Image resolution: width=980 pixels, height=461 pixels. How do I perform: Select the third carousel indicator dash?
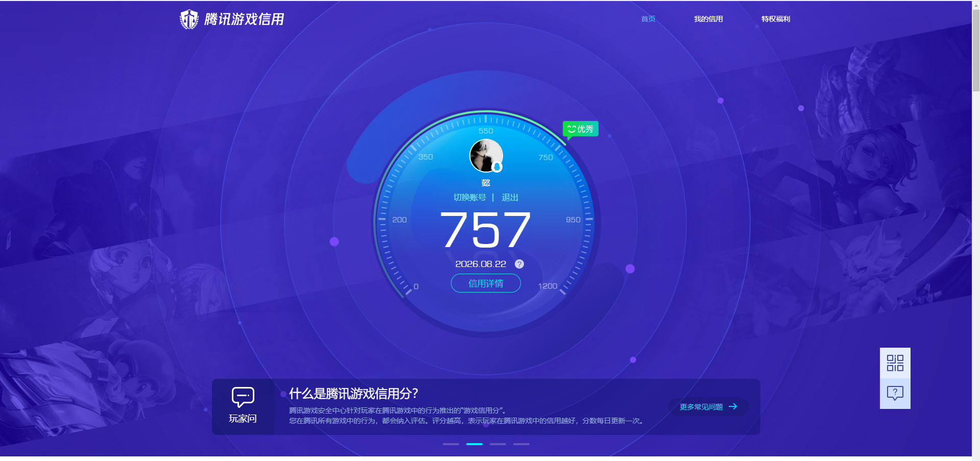click(x=498, y=444)
